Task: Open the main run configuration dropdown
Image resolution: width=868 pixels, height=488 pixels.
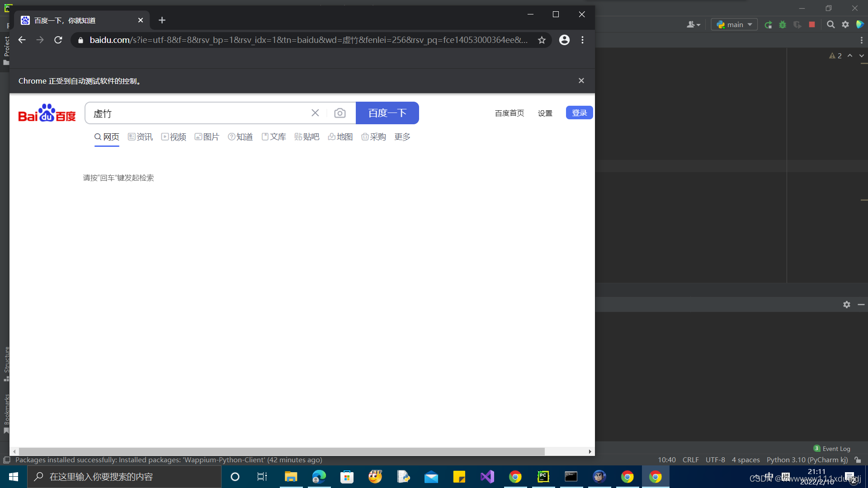Action: point(734,24)
